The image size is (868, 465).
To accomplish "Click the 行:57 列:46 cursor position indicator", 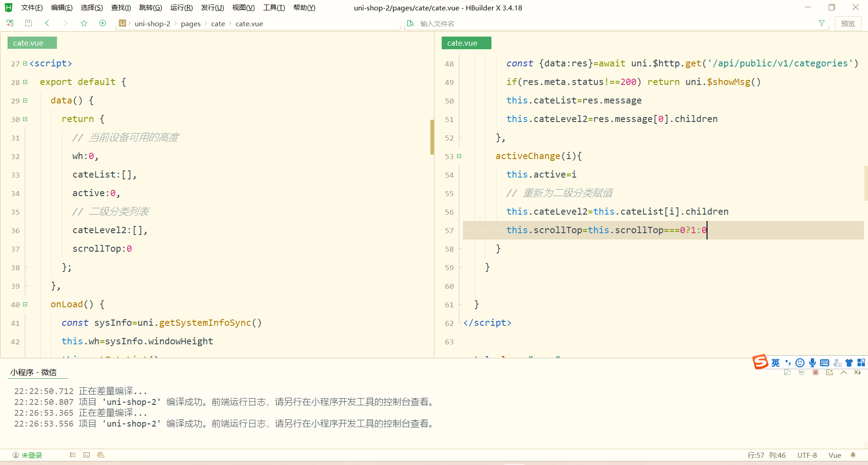I will 766,455.
